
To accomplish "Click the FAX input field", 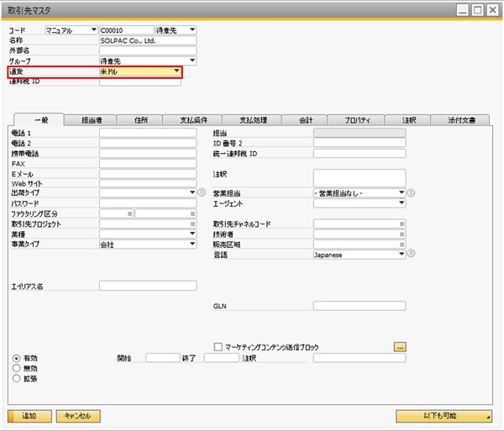I will 148,163.
